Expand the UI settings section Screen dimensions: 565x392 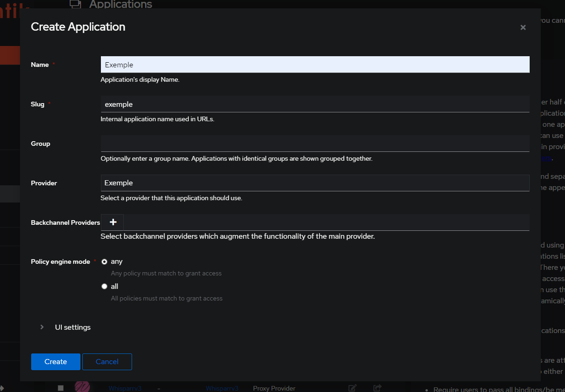click(73, 327)
